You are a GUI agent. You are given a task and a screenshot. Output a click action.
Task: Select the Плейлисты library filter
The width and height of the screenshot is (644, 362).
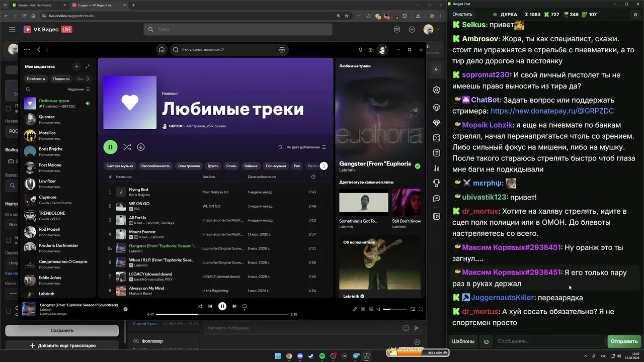click(x=36, y=78)
